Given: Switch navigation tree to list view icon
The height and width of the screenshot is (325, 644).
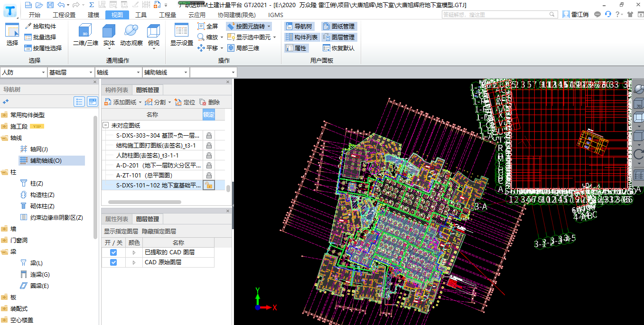Looking at the screenshot, I should pos(79,102).
